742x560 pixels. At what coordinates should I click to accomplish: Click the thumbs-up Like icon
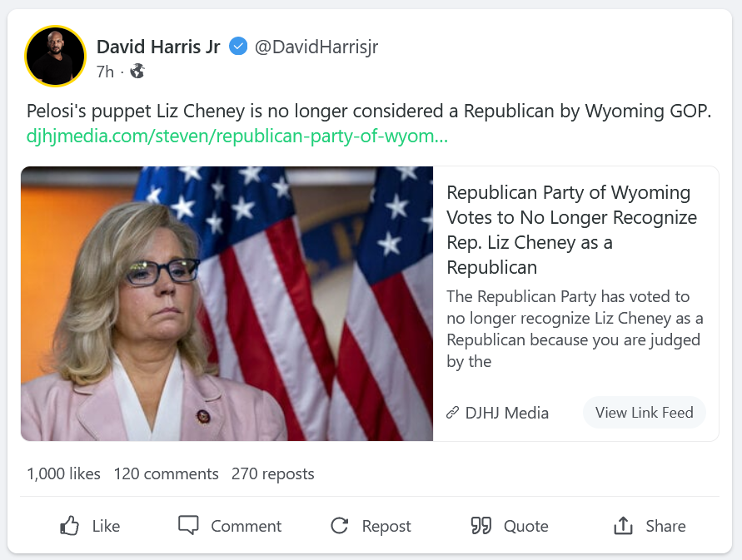coord(70,526)
